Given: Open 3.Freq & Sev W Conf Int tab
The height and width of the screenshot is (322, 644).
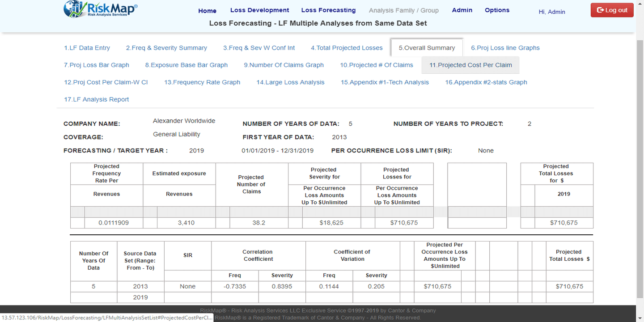Looking at the screenshot, I should (x=259, y=48).
